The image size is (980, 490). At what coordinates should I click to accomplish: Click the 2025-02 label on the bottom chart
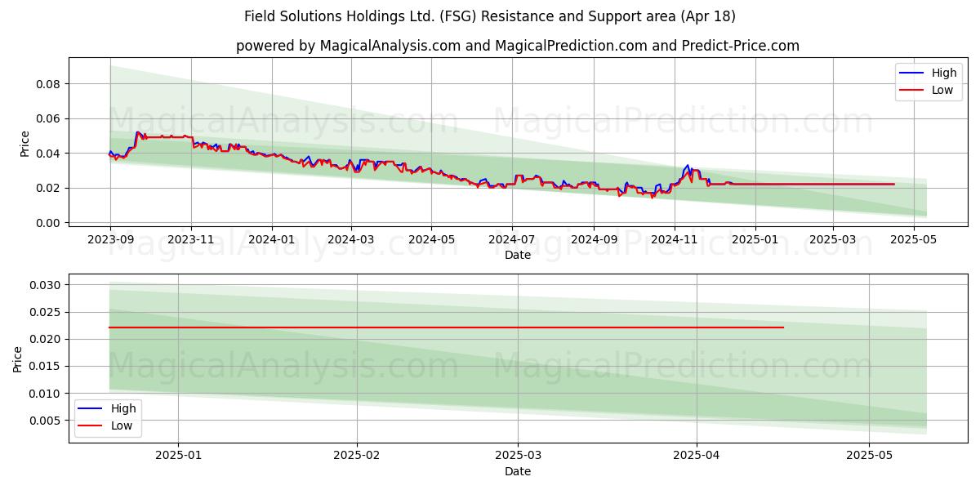point(359,455)
